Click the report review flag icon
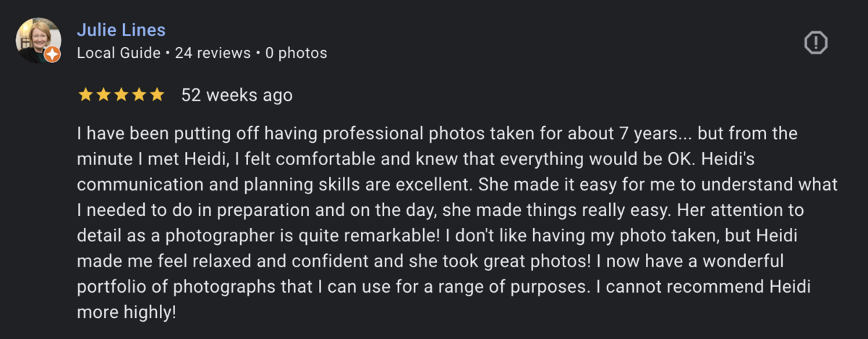The width and height of the screenshot is (868, 339). [x=816, y=43]
